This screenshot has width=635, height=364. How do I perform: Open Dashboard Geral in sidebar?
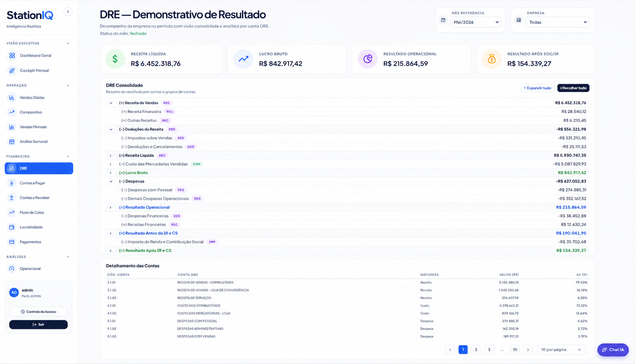tap(39, 56)
